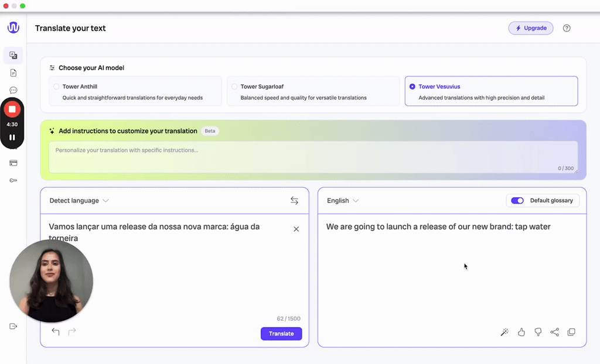Click the billing card icon in sidebar
The height and width of the screenshot is (364, 600).
13,163
